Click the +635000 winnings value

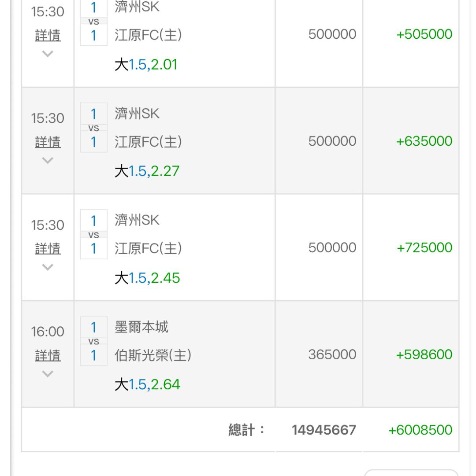[x=424, y=141]
